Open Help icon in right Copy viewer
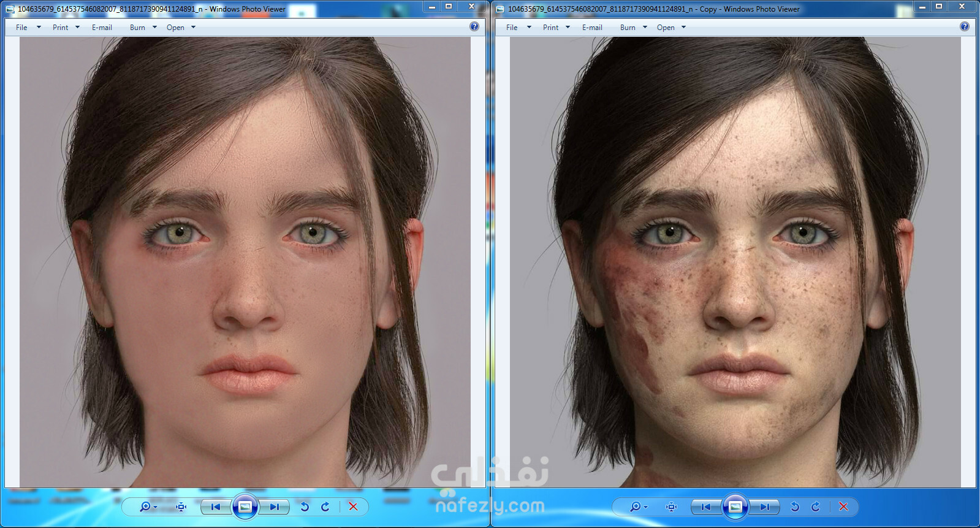Viewport: 980px width, 528px height. pyautogui.click(x=965, y=26)
